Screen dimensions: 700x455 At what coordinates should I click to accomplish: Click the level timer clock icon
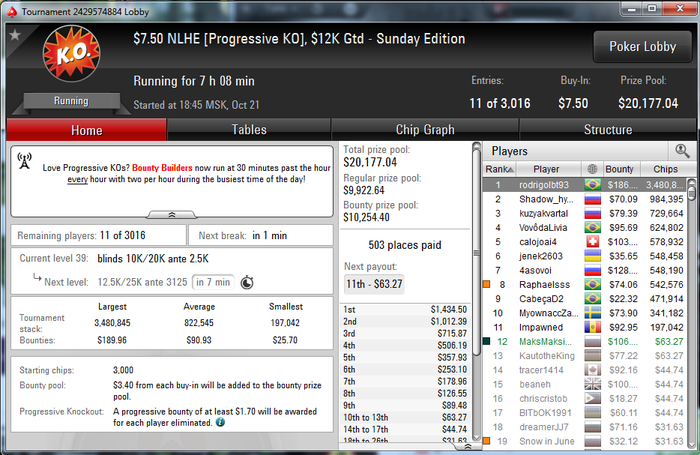[x=247, y=283]
